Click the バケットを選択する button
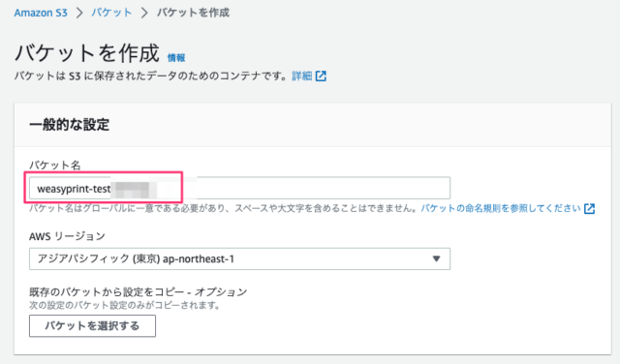The height and width of the screenshot is (364, 620). point(93,326)
